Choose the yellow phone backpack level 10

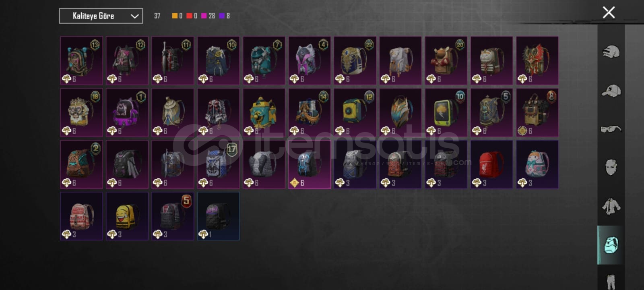tap(446, 113)
